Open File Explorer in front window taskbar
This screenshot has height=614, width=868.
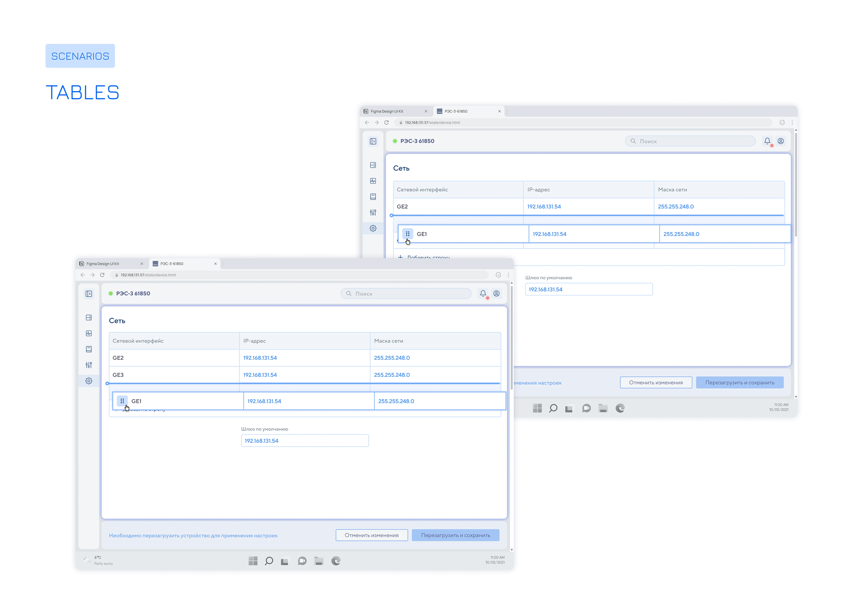pos(319,561)
